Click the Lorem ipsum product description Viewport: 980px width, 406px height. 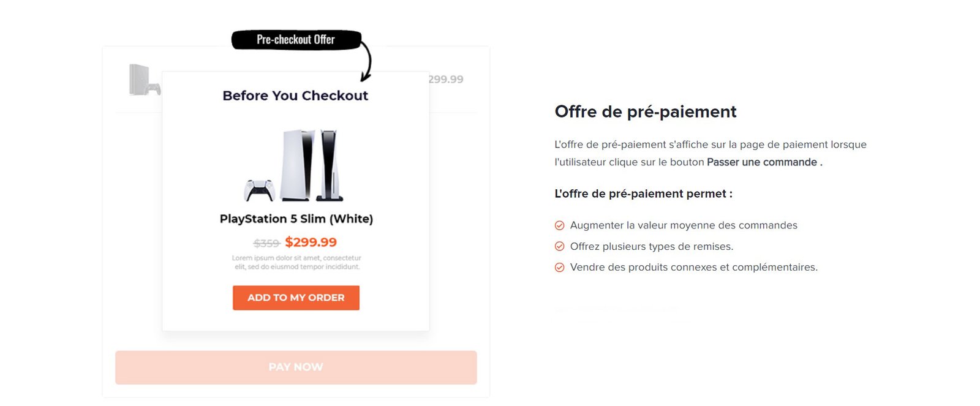[296, 262]
